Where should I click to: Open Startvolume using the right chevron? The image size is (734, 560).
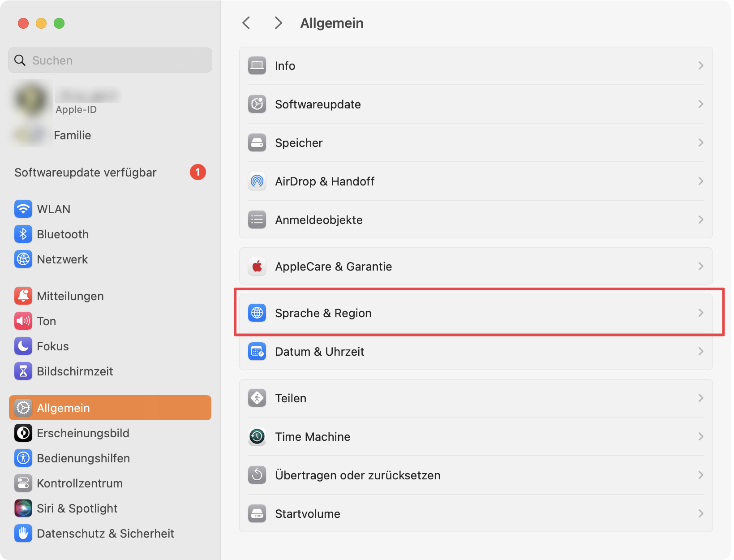click(x=700, y=514)
